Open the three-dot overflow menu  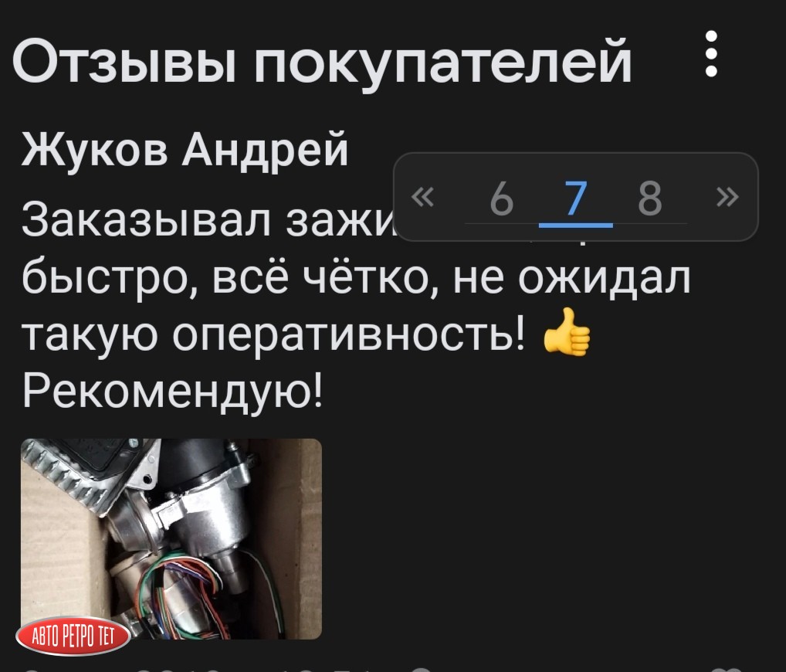[711, 53]
